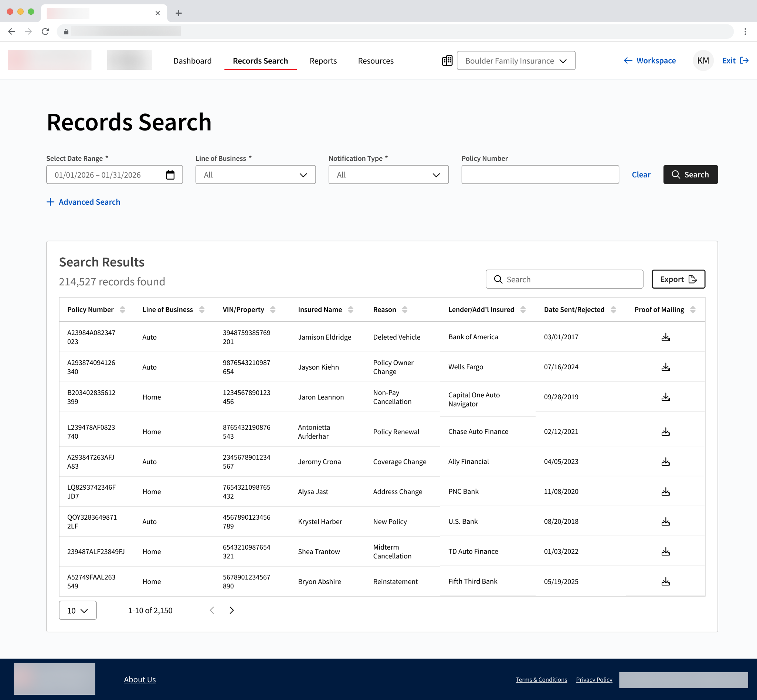Click the results table Search field
757x700 pixels.
pyautogui.click(x=564, y=279)
